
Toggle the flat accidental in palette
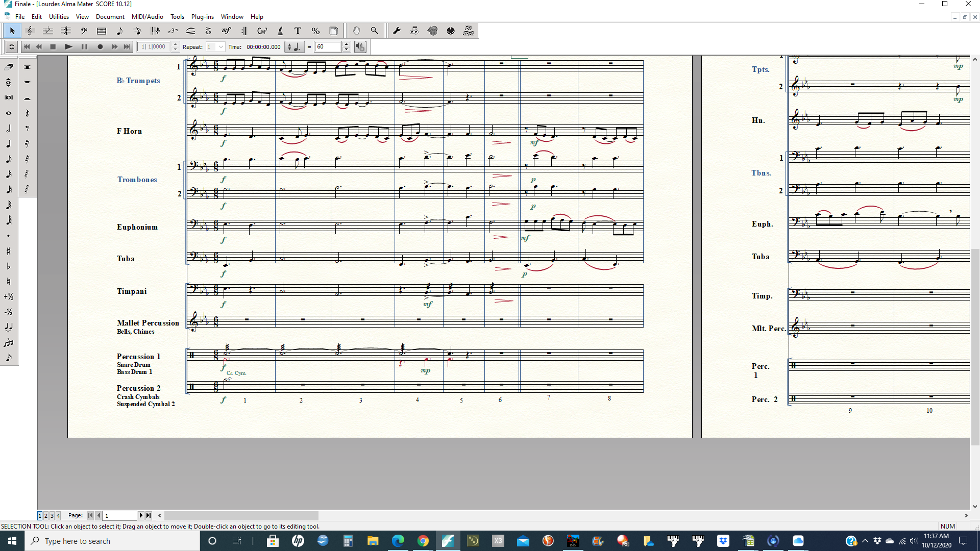tap(9, 266)
